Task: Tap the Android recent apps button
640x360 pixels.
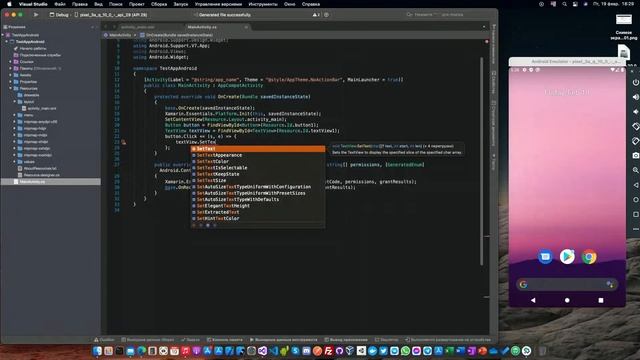Action: click(601, 300)
